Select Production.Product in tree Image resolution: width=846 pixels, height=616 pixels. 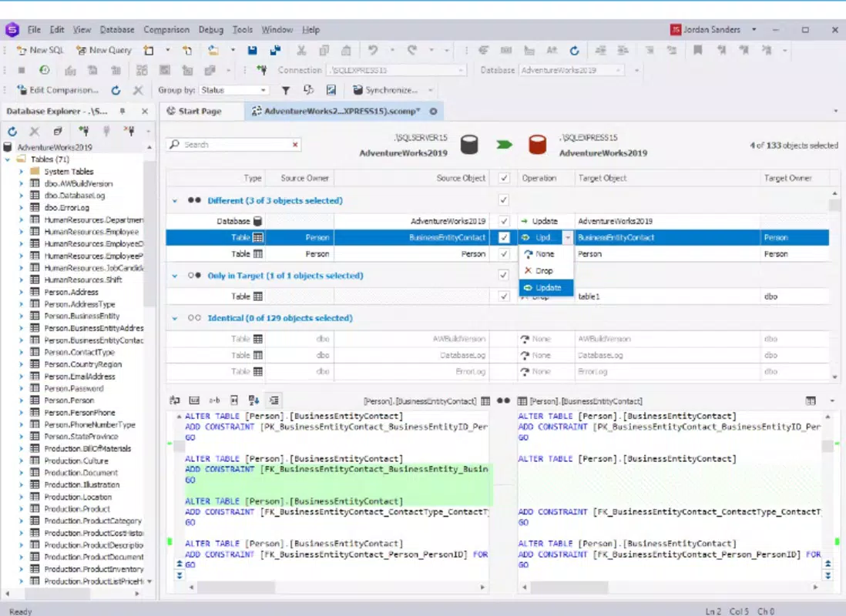(77, 509)
